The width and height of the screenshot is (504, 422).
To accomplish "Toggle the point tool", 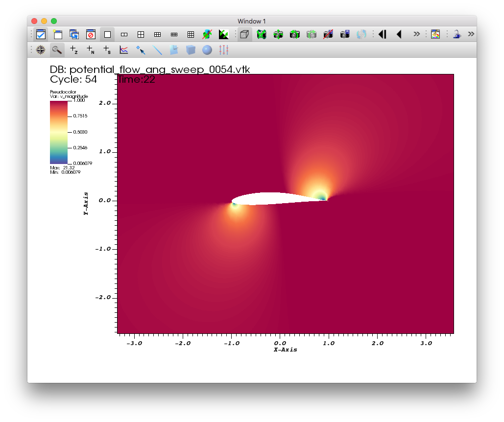I will tap(141, 50).
